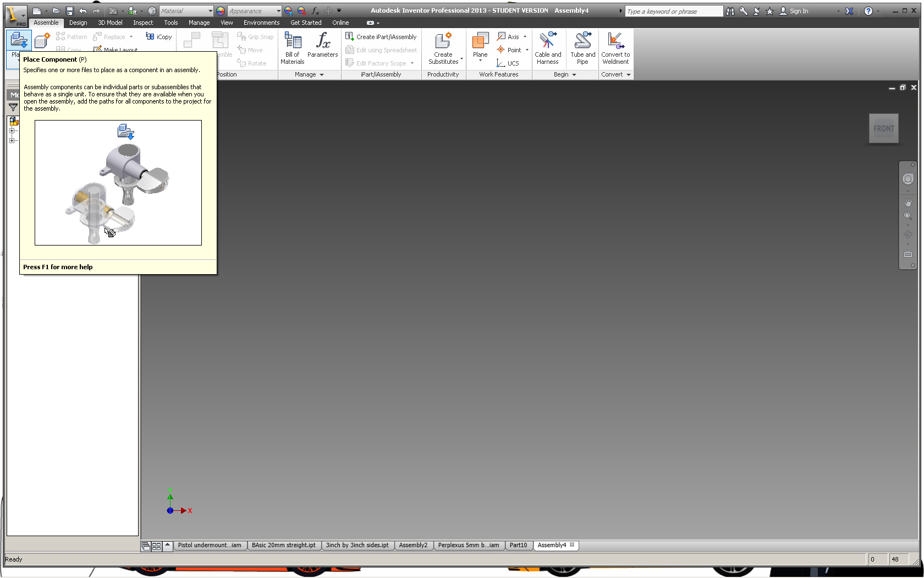
Task: Click the Open file icon
Action: click(x=56, y=11)
